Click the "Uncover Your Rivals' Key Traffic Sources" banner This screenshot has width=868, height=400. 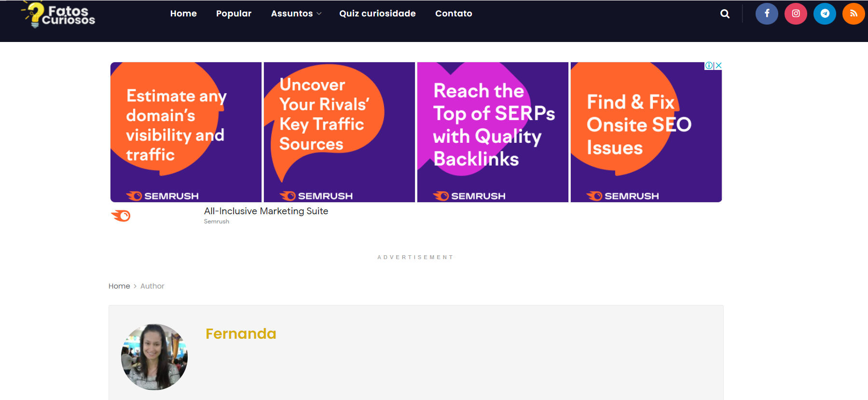click(x=339, y=132)
